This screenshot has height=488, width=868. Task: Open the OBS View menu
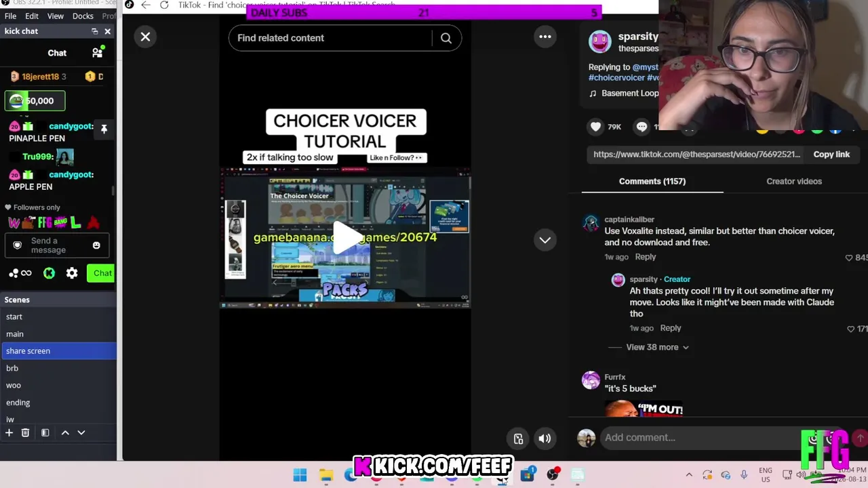click(x=56, y=16)
